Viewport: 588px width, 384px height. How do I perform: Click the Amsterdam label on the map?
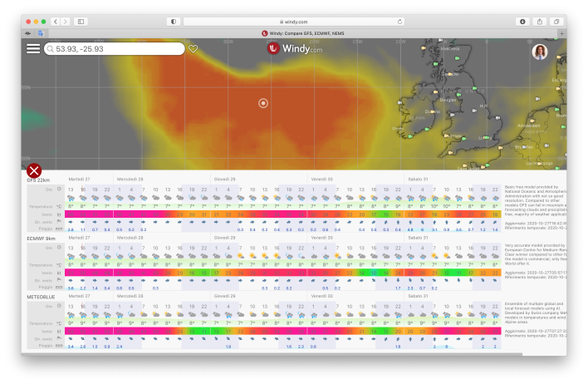click(529, 126)
